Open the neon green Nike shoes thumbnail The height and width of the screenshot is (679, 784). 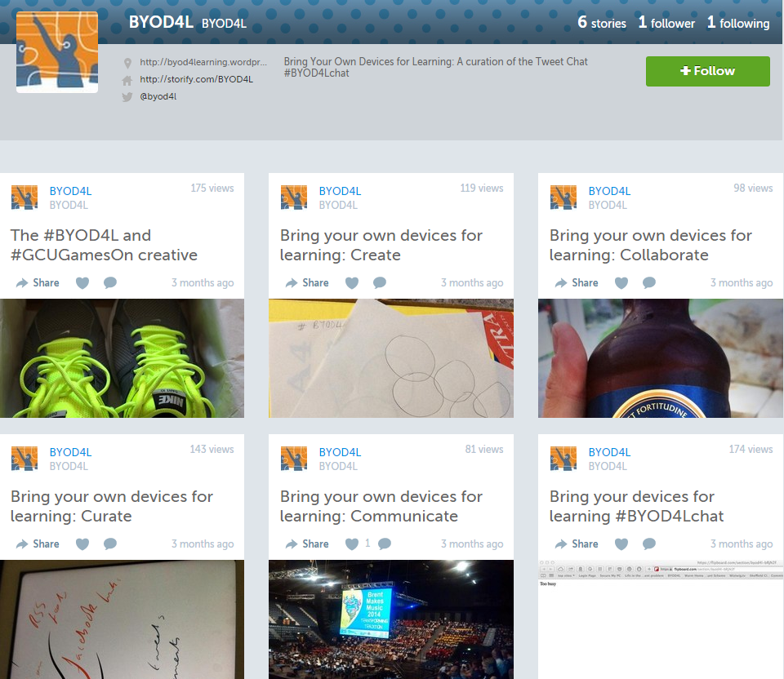(122, 358)
